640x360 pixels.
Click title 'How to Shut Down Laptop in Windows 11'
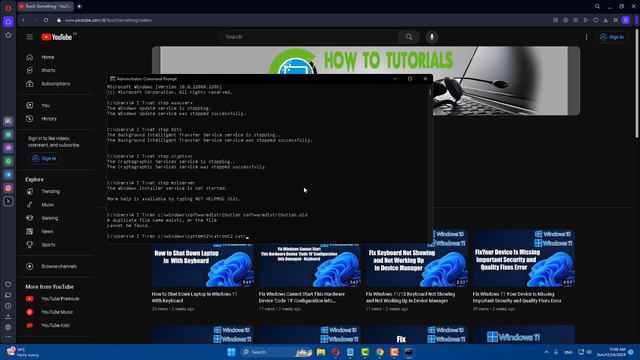(194, 297)
